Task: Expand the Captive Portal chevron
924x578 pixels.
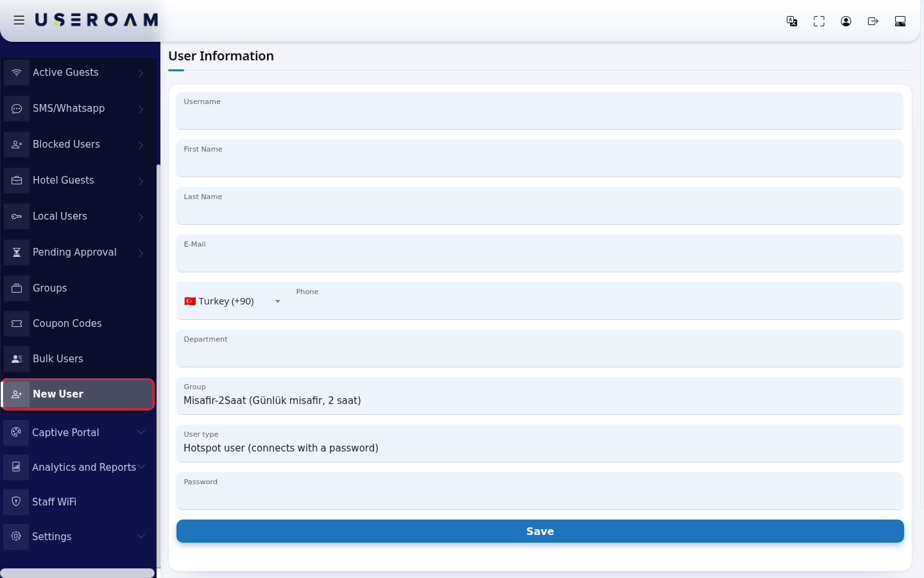Action: 141,432
